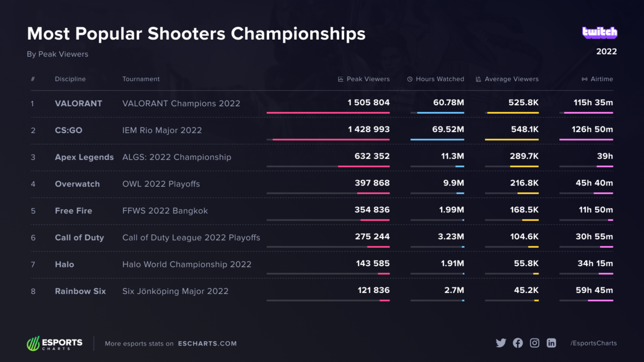The width and height of the screenshot is (644, 362).
Task: Click the Halo World Championship 2022 entry
Action: point(187,264)
